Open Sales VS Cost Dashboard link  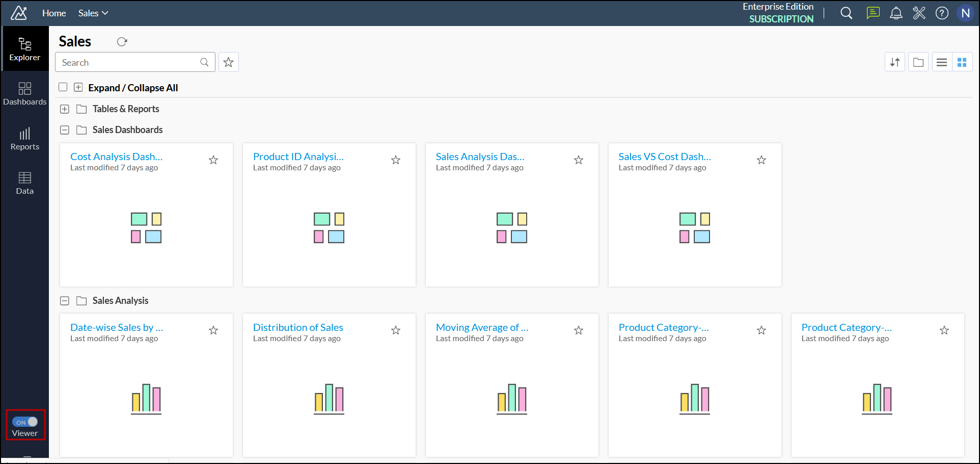pos(664,157)
